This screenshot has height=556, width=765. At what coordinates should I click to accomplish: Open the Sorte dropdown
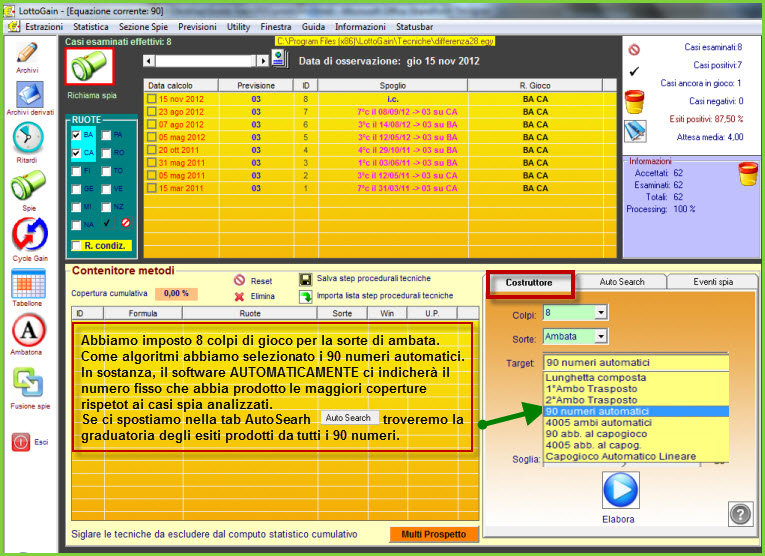coord(601,336)
